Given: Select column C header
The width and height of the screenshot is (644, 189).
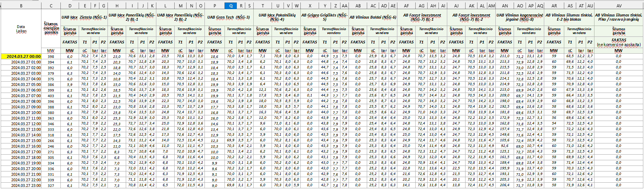Looking at the screenshot, I should pos(51,6).
